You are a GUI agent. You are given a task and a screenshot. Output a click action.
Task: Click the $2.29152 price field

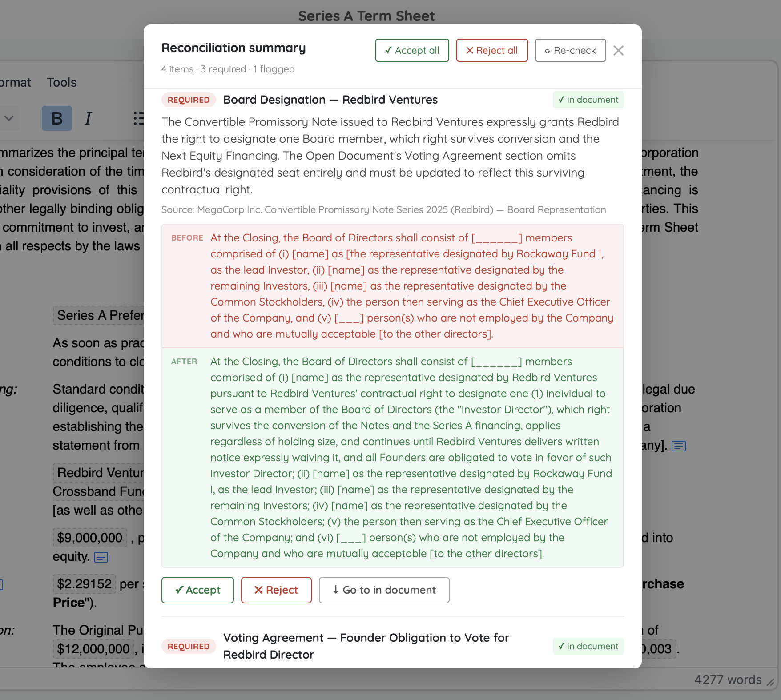pyautogui.click(x=85, y=584)
